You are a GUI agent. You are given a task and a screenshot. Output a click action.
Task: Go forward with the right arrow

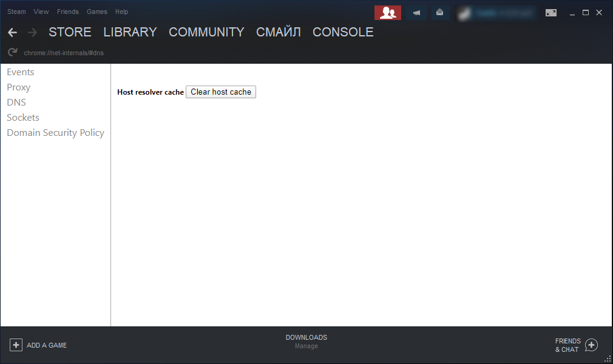[32, 32]
